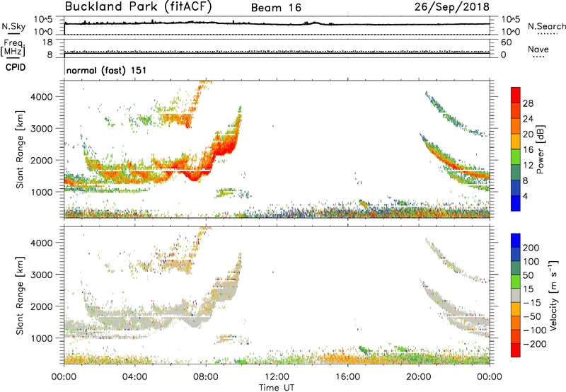Click the -50 tick on the Velocity colorbar

coord(531,316)
